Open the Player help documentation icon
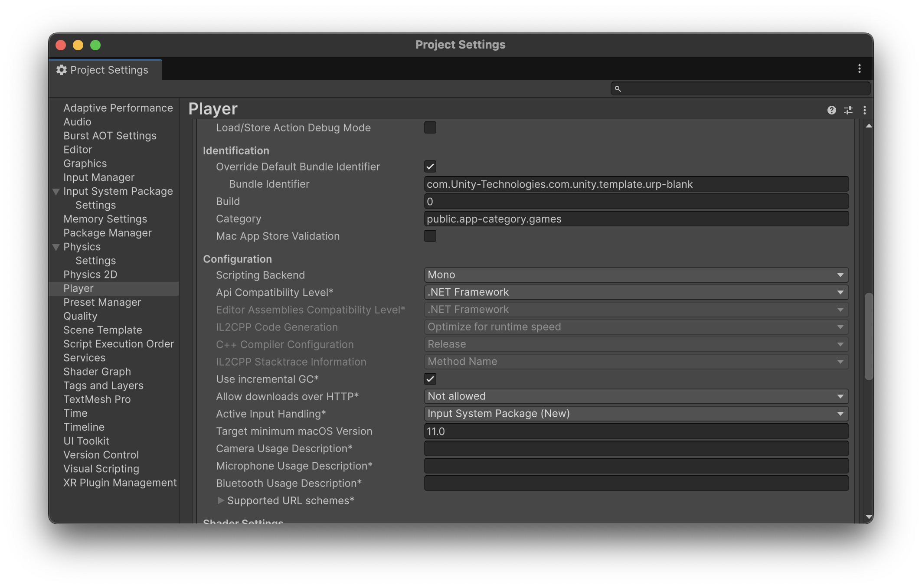 [831, 110]
